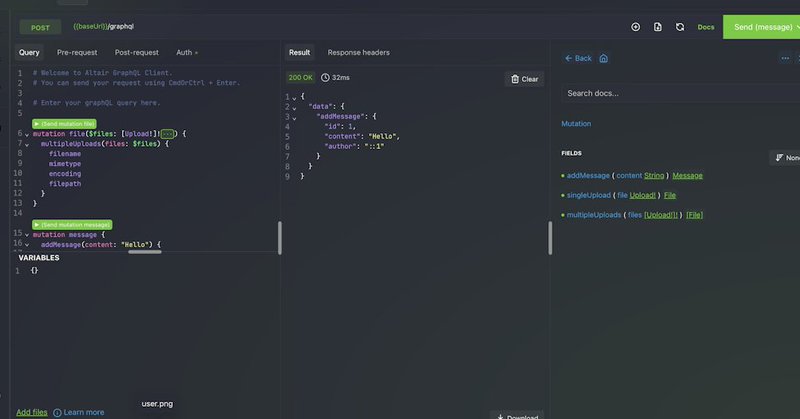800x419 pixels.
Task: Collapse the addMessage block at line 16
Action: [x=27, y=245]
